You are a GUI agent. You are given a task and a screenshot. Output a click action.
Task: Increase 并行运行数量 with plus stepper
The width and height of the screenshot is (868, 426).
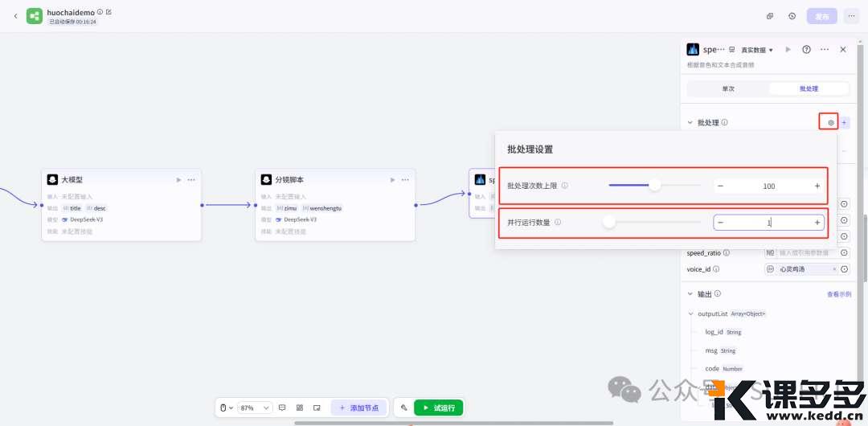tap(817, 223)
